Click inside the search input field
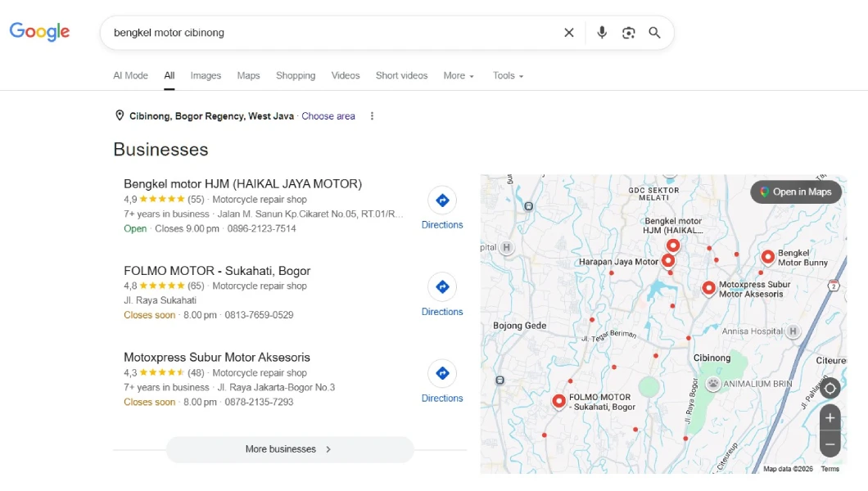868x491 pixels. 332,33
